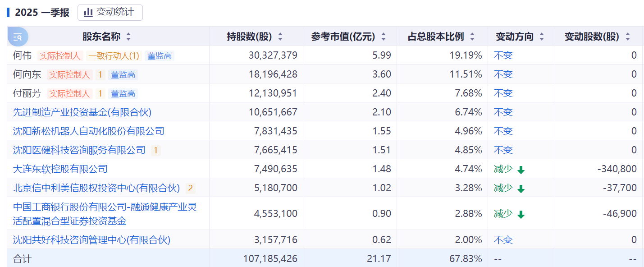Sort by 占总股本比例 column arrows

(472, 37)
